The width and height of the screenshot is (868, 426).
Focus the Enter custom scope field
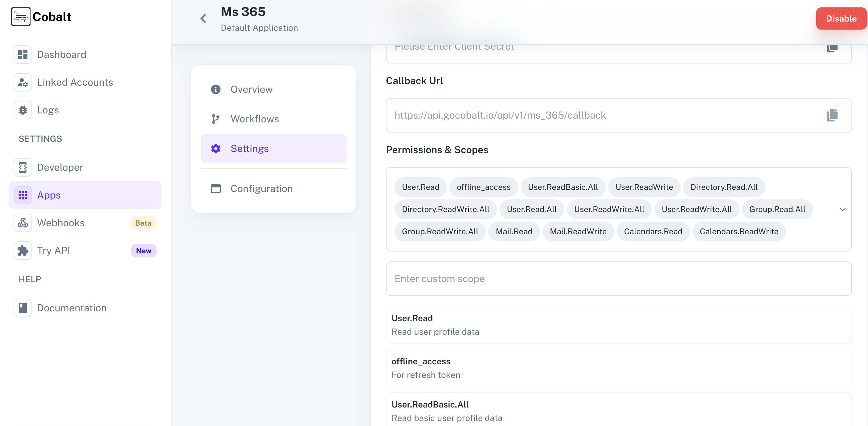coord(618,279)
